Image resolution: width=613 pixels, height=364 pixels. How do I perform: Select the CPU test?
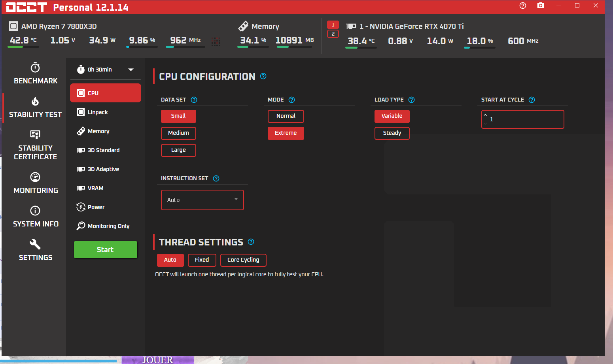click(x=106, y=93)
